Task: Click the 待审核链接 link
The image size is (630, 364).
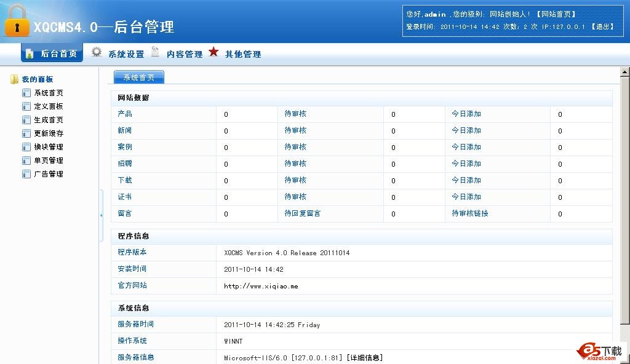Action: (470, 213)
